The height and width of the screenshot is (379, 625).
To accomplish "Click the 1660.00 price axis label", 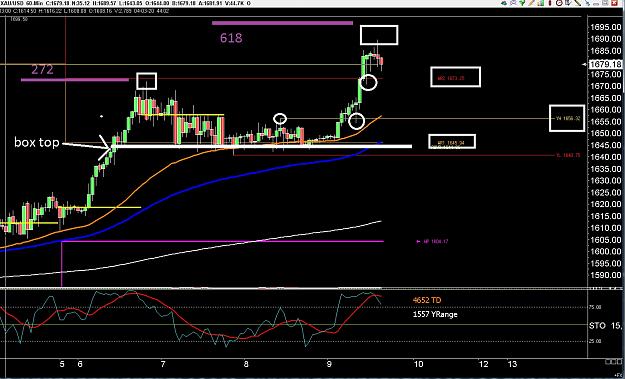I will (x=606, y=110).
